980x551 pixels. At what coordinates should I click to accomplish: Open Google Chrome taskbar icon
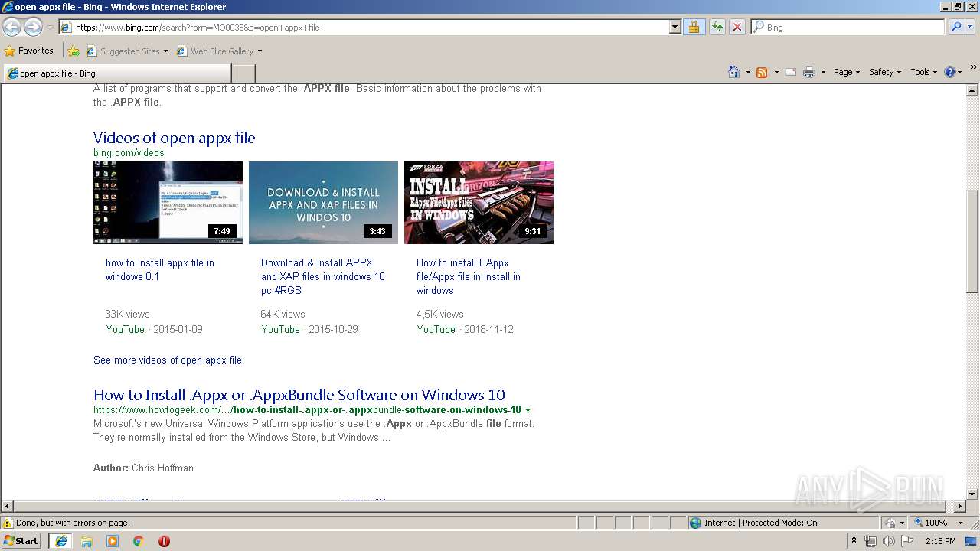[138, 541]
